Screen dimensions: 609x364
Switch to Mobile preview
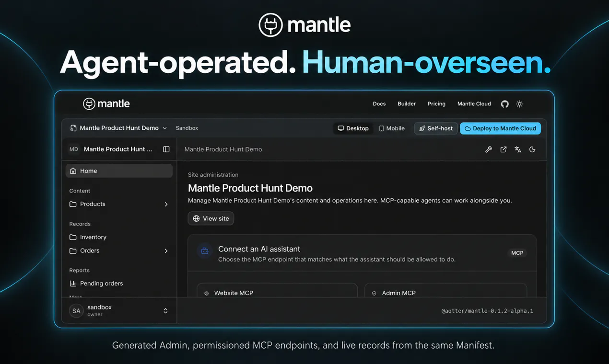[392, 128]
